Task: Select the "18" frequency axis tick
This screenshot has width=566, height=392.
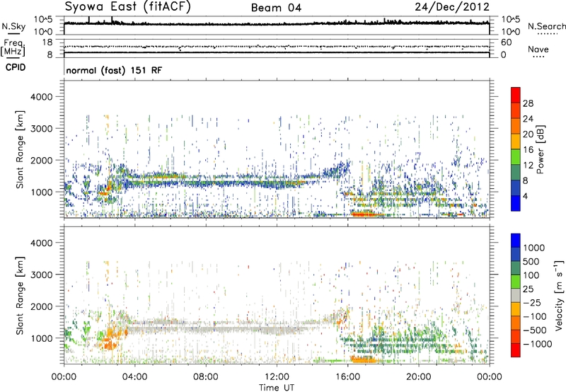Action: click(x=47, y=42)
